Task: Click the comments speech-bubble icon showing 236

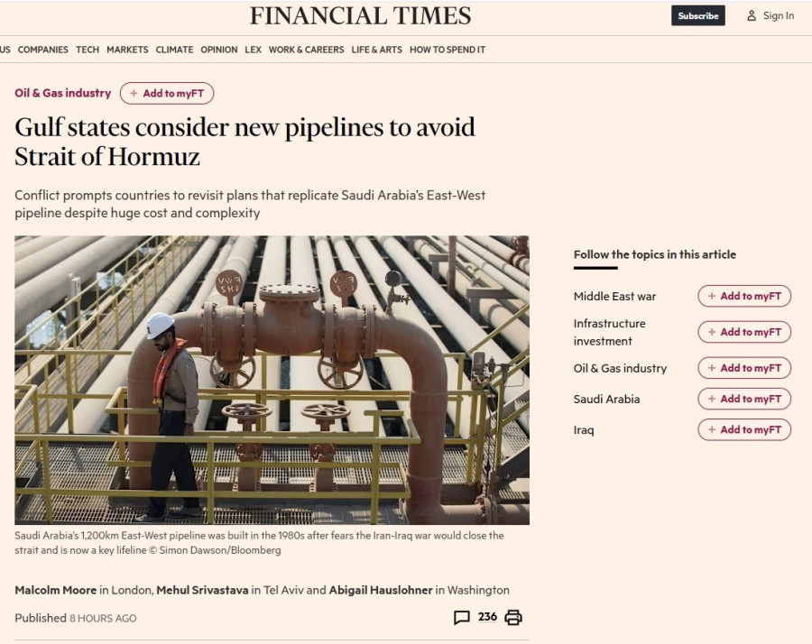Action: coord(464,618)
